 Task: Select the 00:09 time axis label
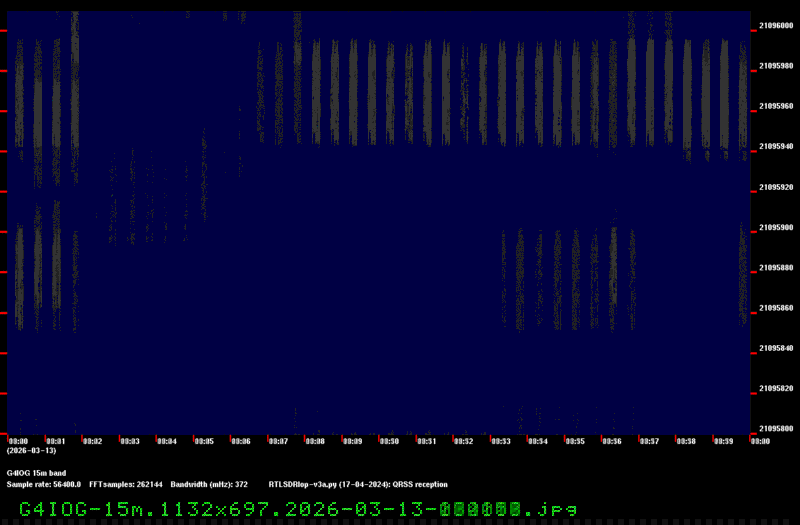click(353, 441)
